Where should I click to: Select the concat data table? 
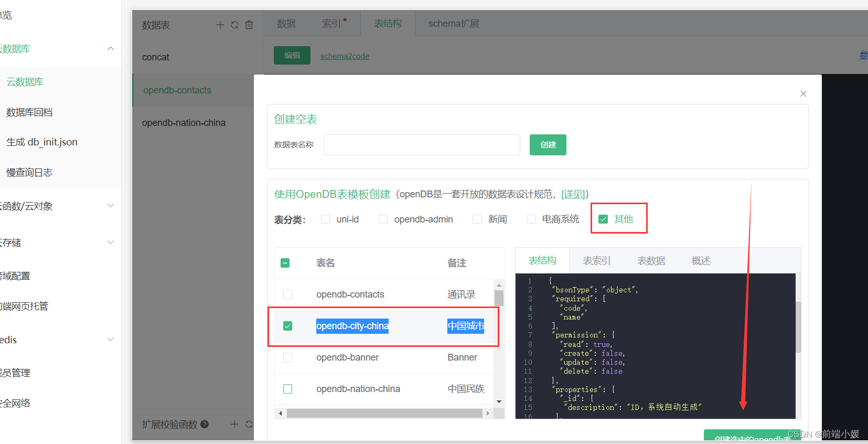(156, 57)
